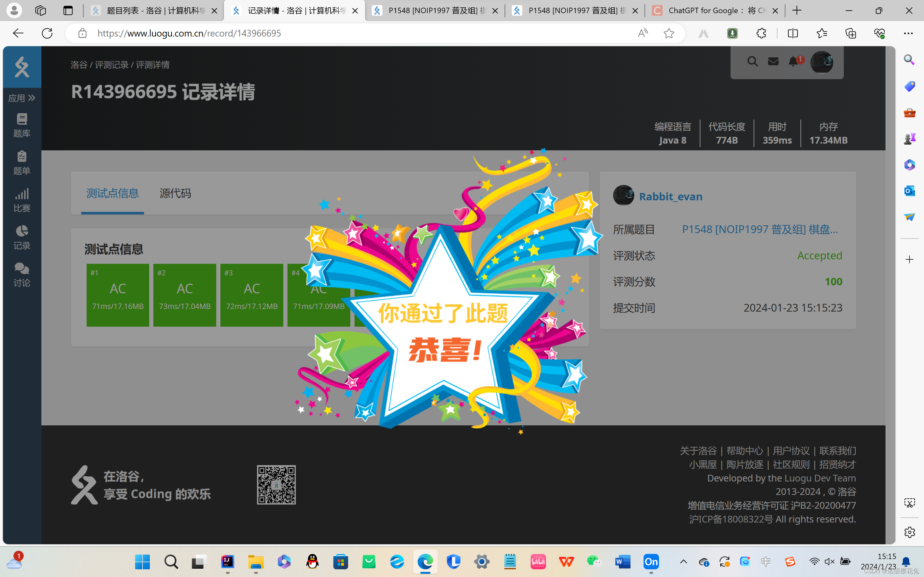The width and height of the screenshot is (924, 577).
Task: Open the 记录 records page from sidebar
Action: pos(21,237)
